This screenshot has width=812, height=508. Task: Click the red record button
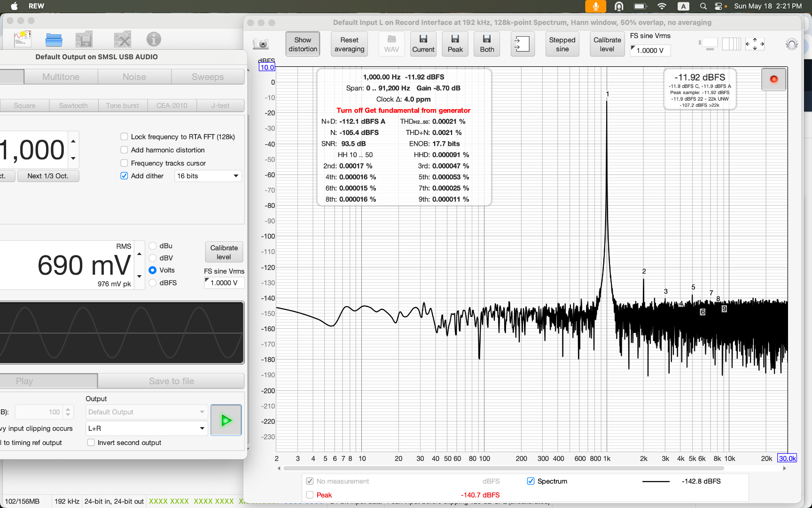click(x=773, y=79)
